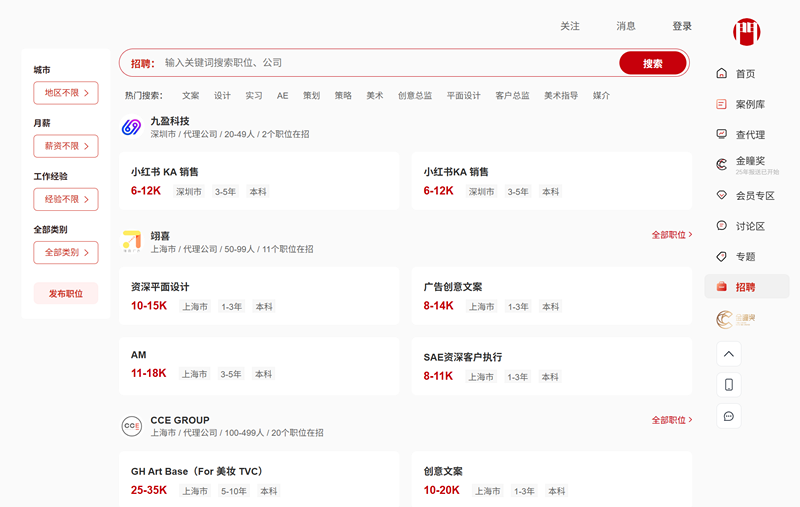Click hot search tag 创意总监
800x507 pixels.
(415, 95)
